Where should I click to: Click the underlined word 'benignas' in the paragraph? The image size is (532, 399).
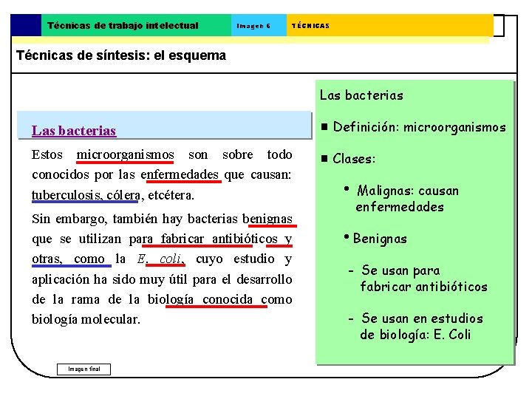coord(267,219)
